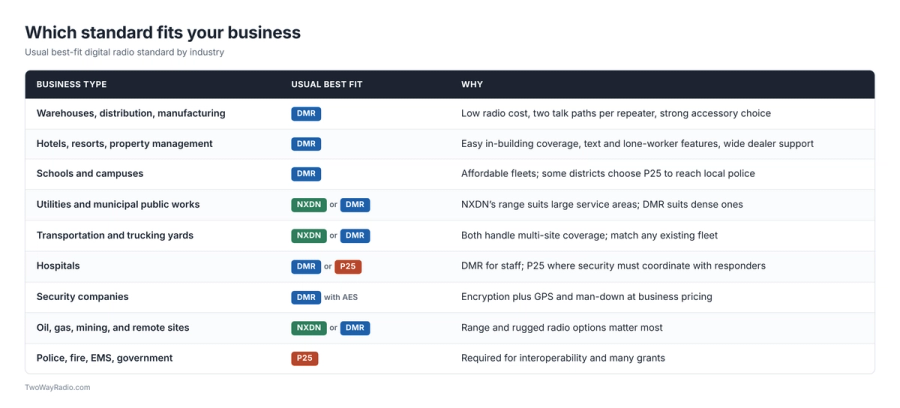Select 'Warehouses, distribution, manufacturing' cell
The height and width of the screenshot is (408, 900).
(131, 114)
